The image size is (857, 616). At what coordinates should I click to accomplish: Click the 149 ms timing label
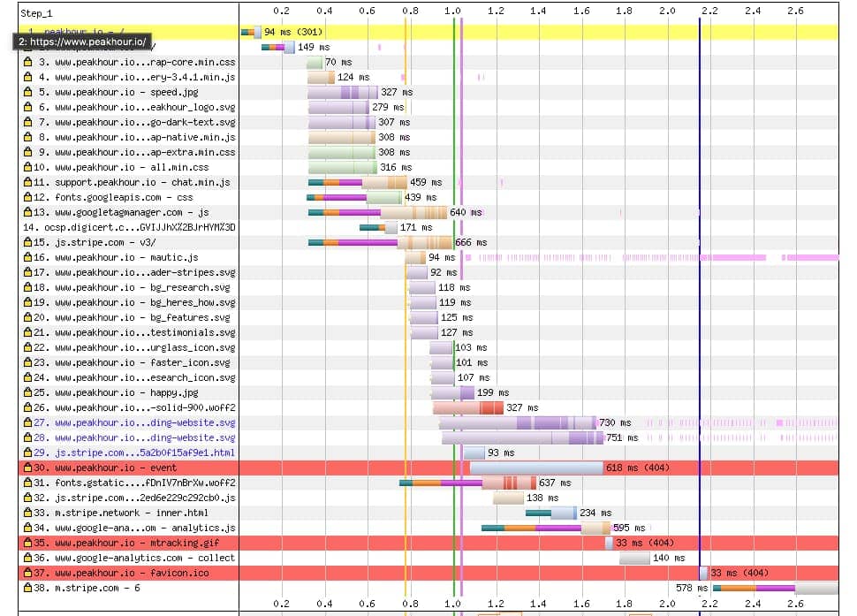(x=314, y=47)
